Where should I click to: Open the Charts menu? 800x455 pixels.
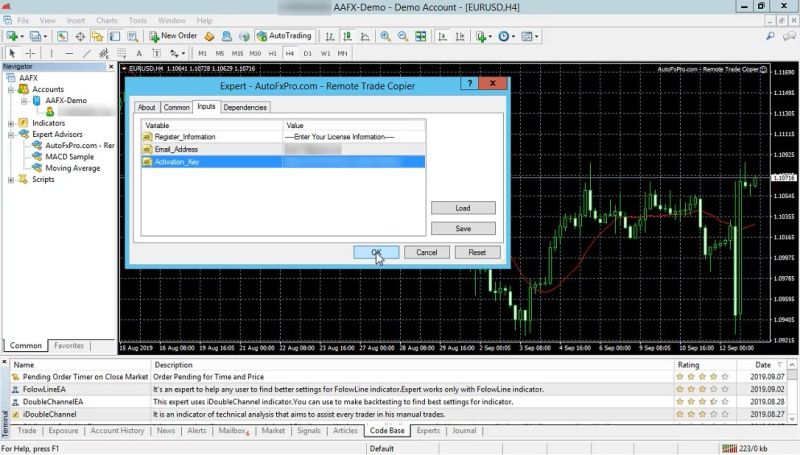(106, 20)
